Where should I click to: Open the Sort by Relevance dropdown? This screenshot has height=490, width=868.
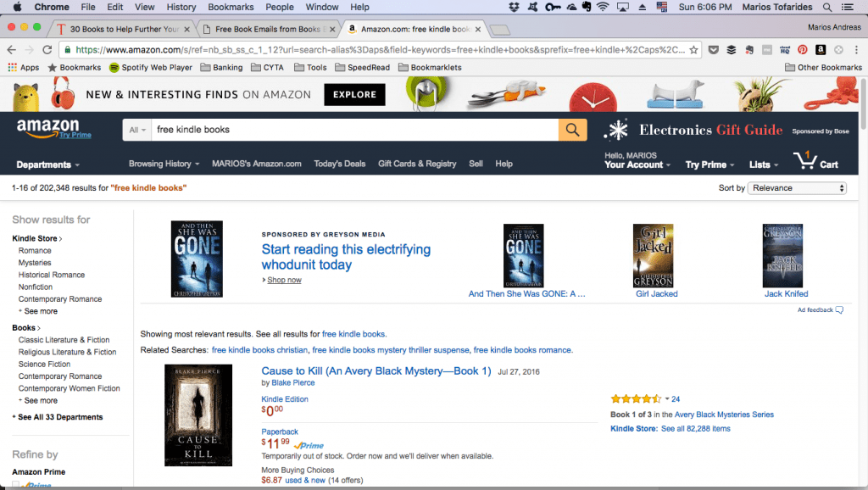tap(796, 187)
